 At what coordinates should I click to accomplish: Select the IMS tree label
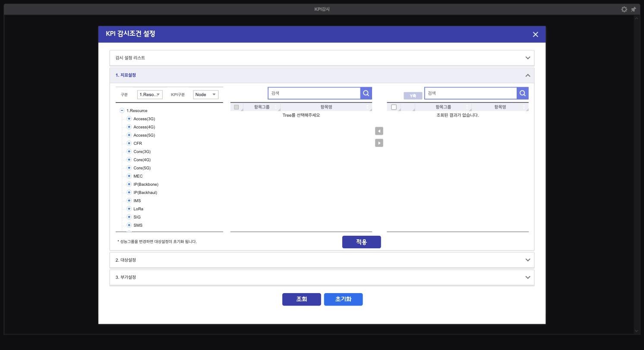coord(137,200)
